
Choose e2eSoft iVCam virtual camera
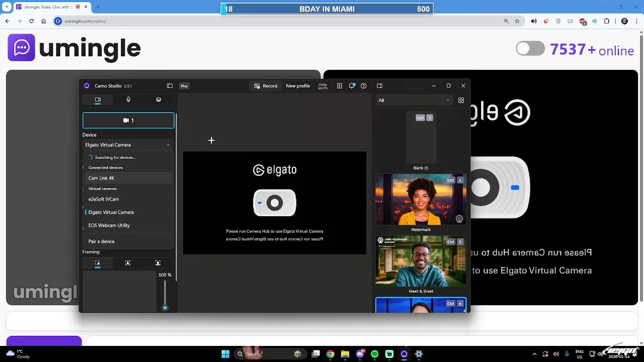pos(128,199)
